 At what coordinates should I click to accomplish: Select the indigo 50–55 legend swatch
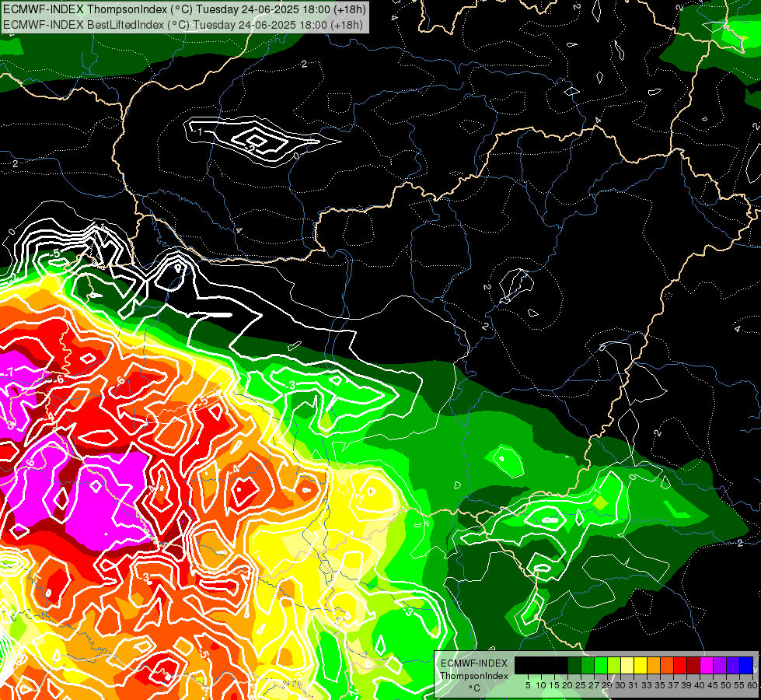[733, 665]
